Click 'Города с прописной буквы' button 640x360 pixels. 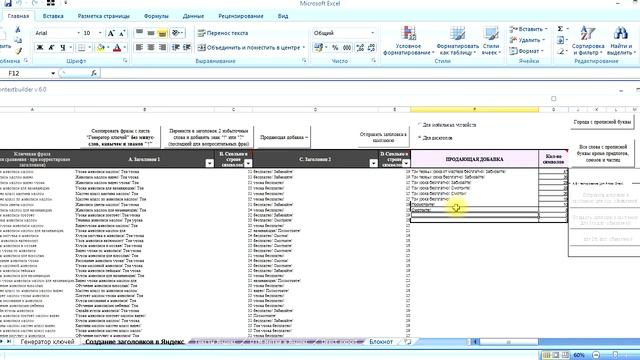coord(602,122)
